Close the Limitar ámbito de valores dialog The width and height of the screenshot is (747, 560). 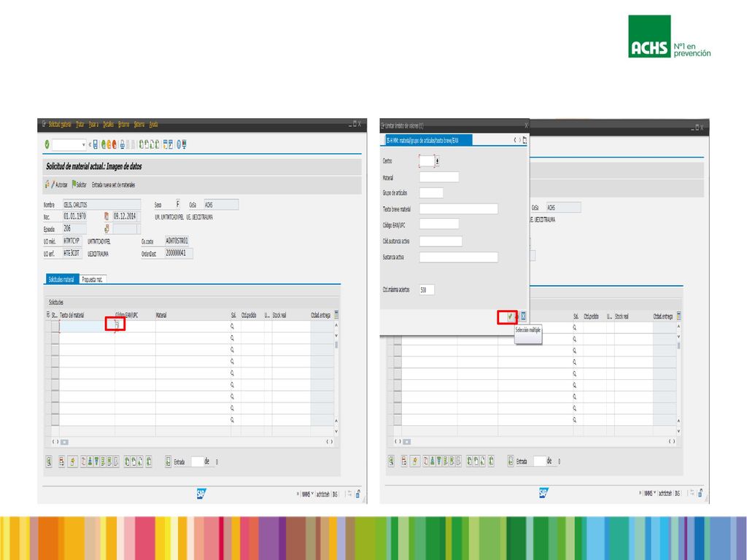point(526,125)
